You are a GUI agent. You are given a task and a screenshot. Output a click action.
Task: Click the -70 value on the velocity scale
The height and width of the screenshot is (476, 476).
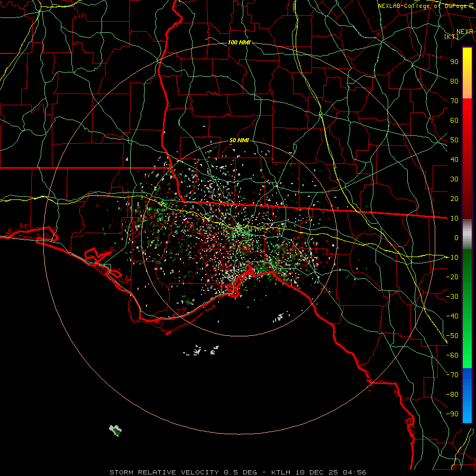click(x=452, y=375)
